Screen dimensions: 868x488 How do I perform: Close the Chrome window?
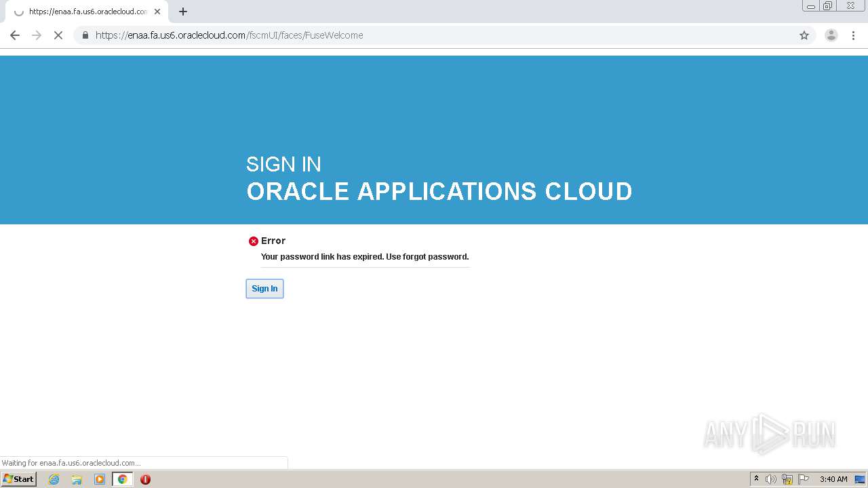click(850, 6)
